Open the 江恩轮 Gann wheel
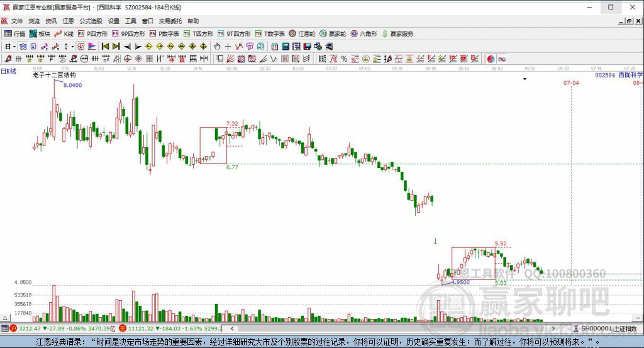Image resolution: width=644 pixels, height=348 pixels. click(302, 34)
